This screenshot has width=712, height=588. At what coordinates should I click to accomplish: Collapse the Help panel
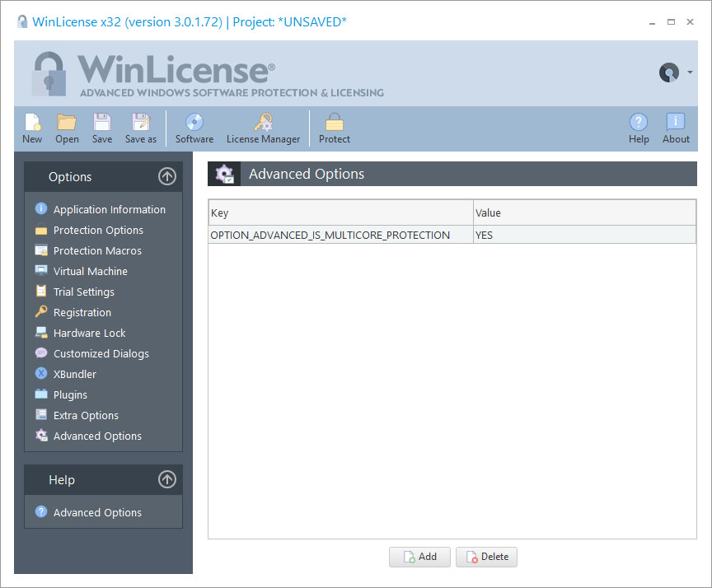[x=167, y=479]
